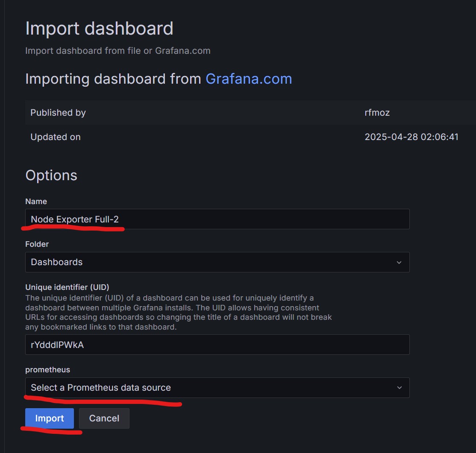Click the Options section heading
The height and width of the screenshot is (453, 476).
pyautogui.click(x=51, y=175)
